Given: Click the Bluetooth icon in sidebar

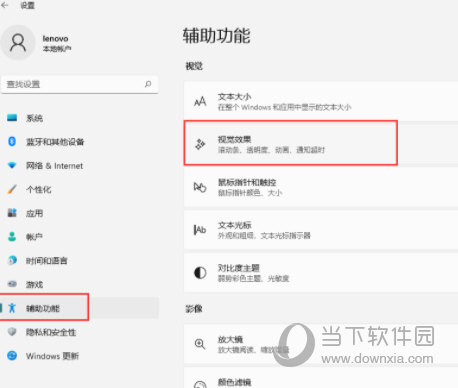Looking at the screenshot, I should click(12, 142).
